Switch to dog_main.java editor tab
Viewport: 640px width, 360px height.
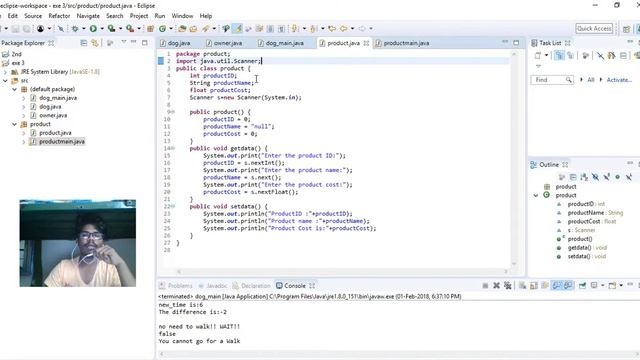click(284, 43)
